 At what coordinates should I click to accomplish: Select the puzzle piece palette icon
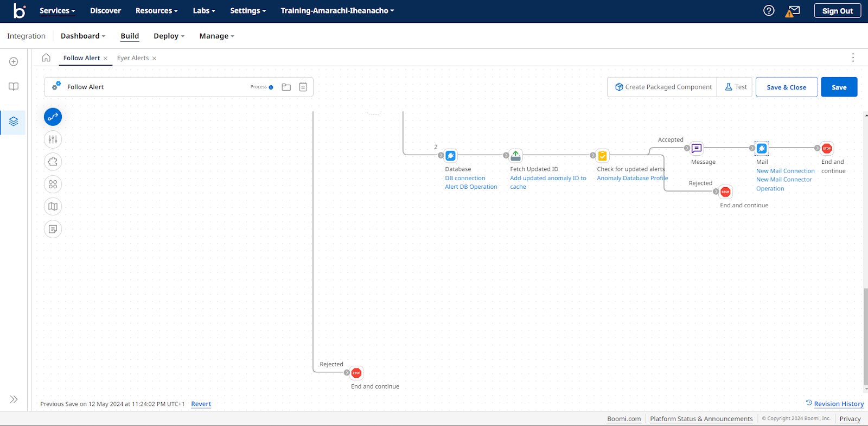pos(53,162)
